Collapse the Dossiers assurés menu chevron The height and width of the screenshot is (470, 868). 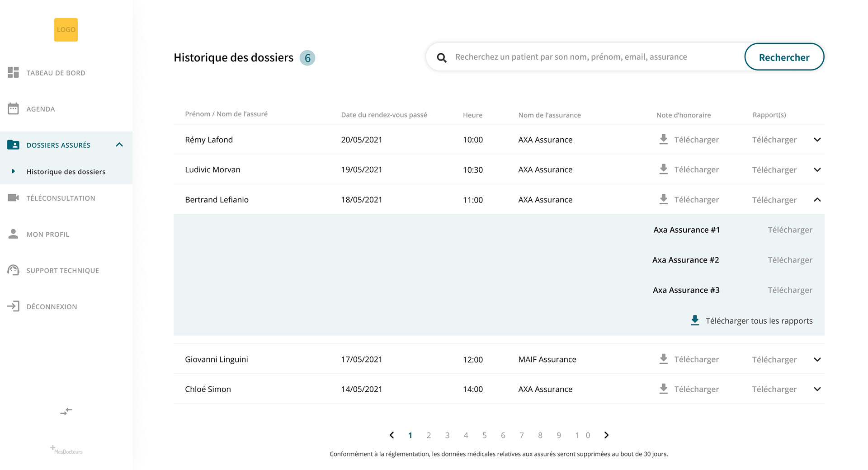[x=119, y=145]
